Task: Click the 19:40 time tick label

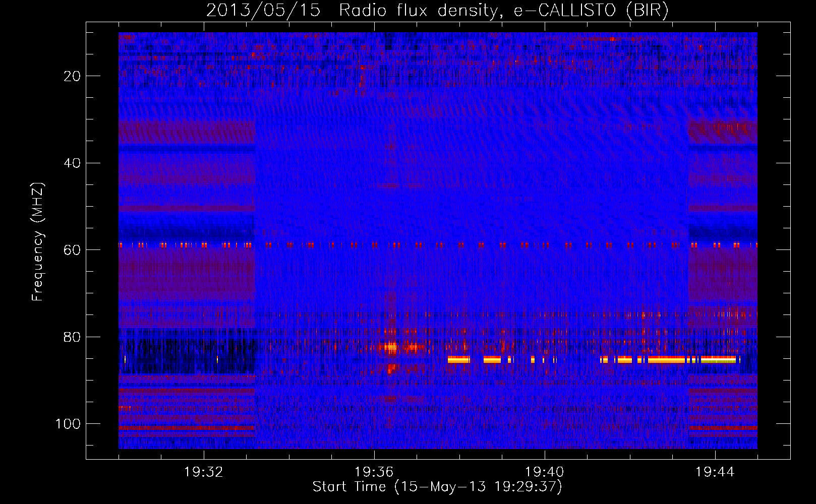Action: coord(545,472)
